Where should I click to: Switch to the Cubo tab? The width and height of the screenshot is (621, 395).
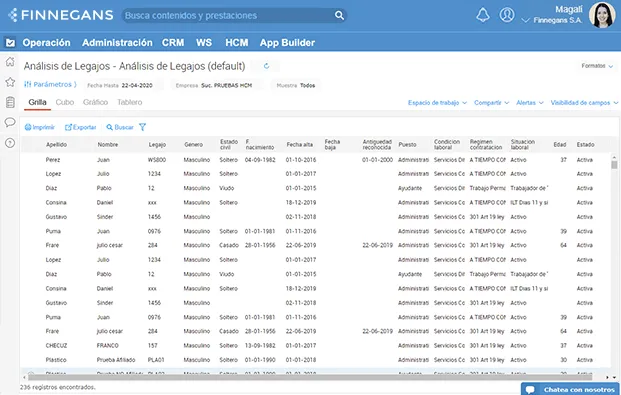tap(65, 102)
